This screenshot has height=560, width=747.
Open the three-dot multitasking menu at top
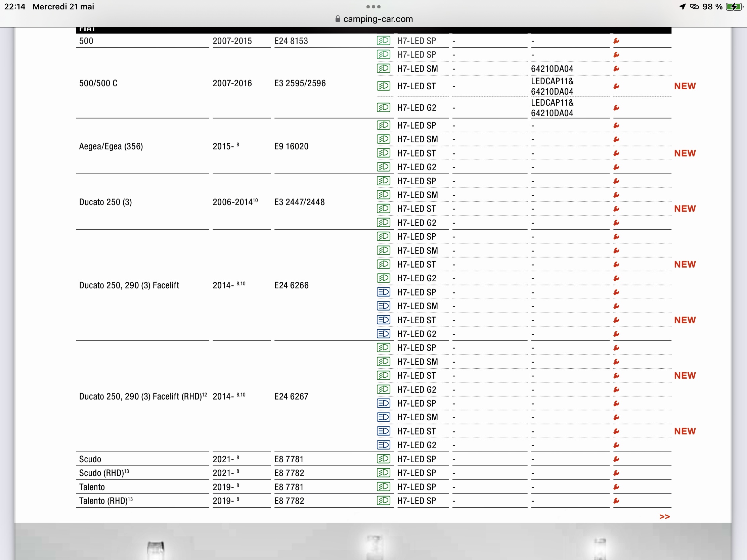point(373,7)
